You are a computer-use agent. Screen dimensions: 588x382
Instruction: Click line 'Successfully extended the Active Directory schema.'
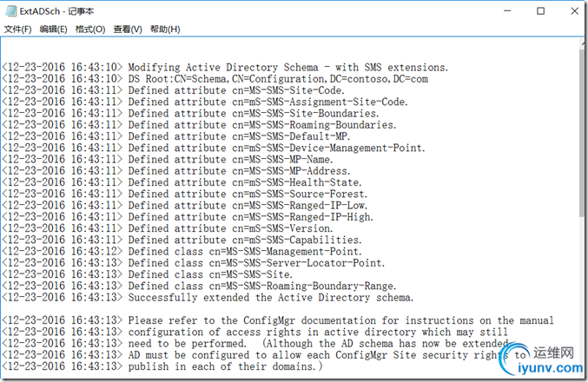[x=271, y=298]
